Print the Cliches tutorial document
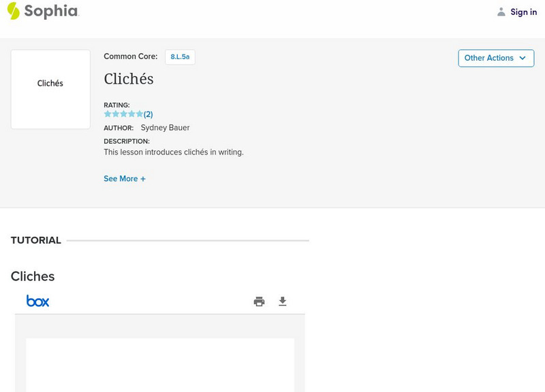Viewport: 545px width, 392px height. click(259, 301)
